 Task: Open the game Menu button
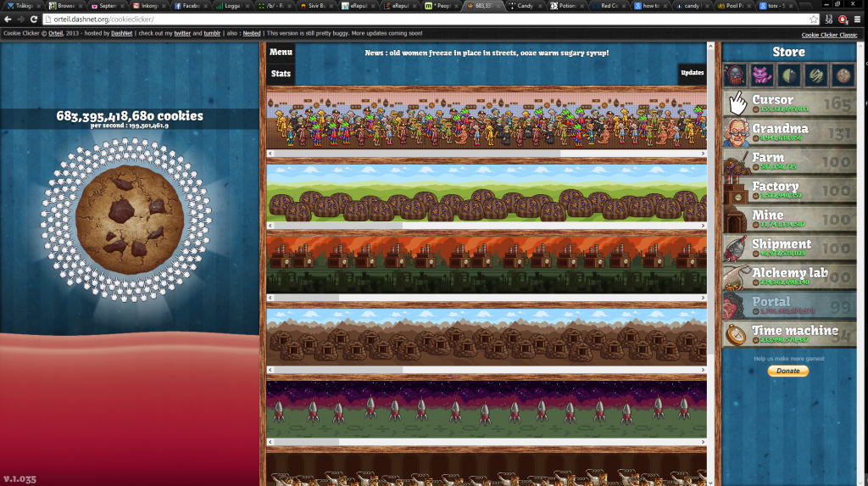[x=281, y=52]
